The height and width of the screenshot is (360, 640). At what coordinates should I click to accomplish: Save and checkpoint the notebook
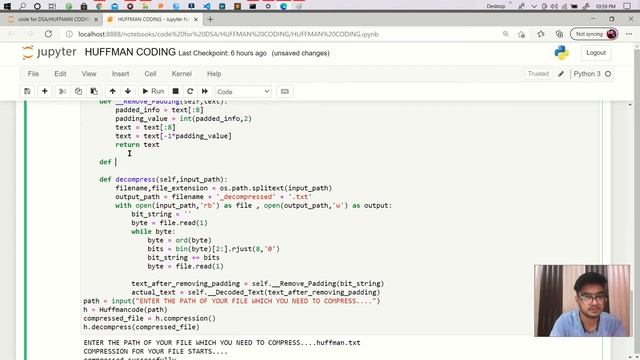pyautogui.click(x=27, y=91)
